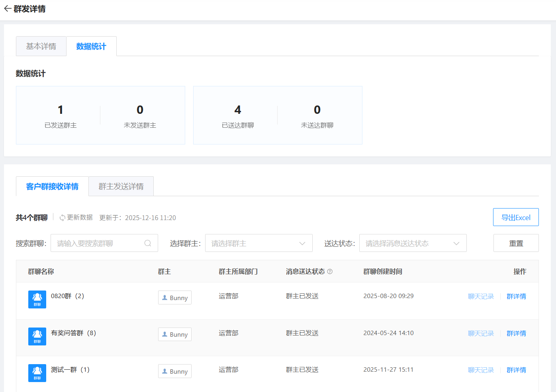
Task: Select the 客户群接收详情 tab
Action: pos(52,187)
